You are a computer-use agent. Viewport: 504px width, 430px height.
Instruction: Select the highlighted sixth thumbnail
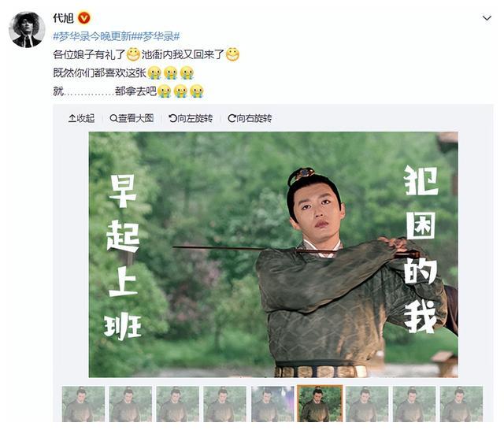tap(320, 403)
